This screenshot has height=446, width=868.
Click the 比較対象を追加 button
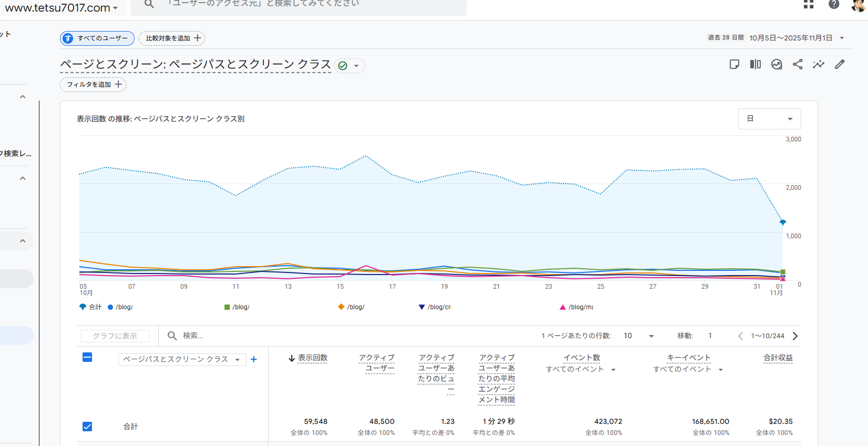pyautogui.click(x=172, y=38)
